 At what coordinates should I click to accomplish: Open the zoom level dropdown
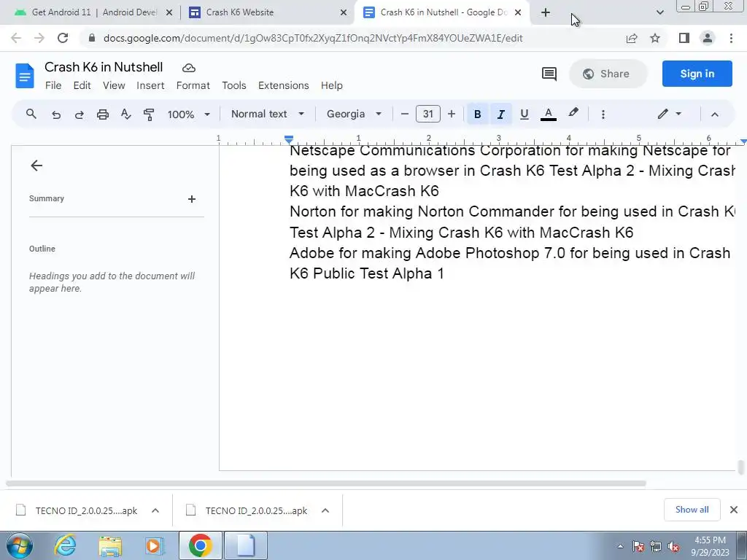(188, 114)
